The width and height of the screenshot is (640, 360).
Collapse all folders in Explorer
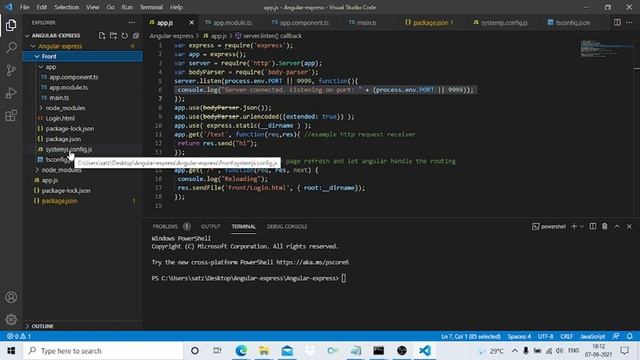(136, 36)
